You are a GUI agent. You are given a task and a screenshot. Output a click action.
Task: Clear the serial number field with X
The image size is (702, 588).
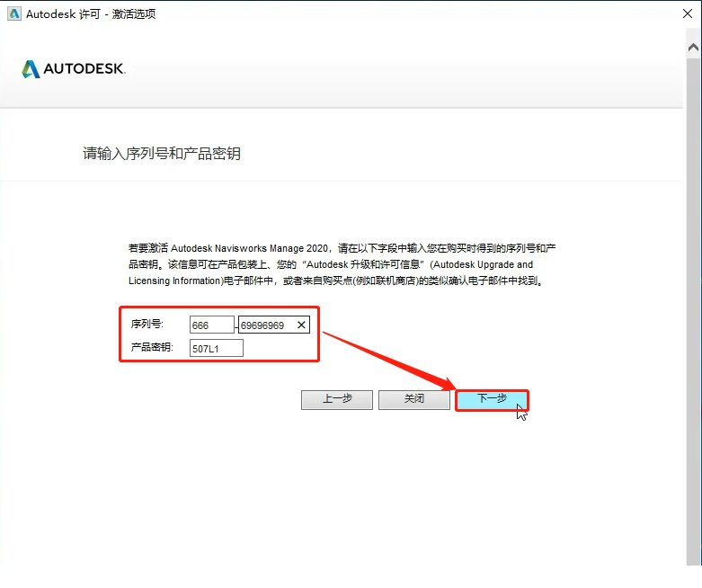[301, 325]
